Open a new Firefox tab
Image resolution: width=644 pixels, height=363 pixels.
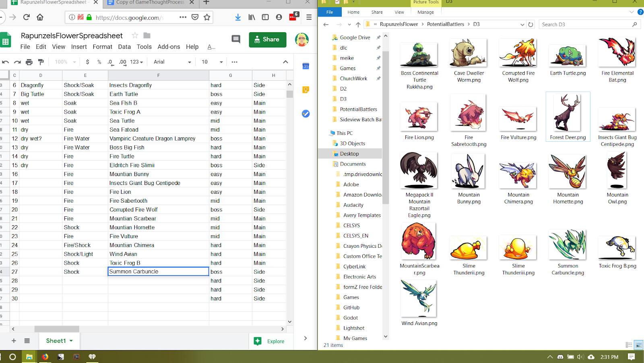[x=206, y=2]
